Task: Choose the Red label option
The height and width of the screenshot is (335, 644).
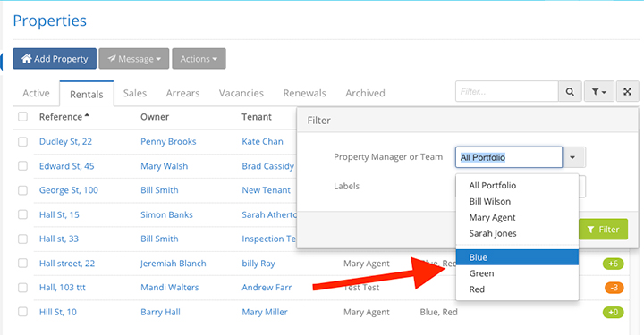Action: pyautogui.click(x=517, y=289)
